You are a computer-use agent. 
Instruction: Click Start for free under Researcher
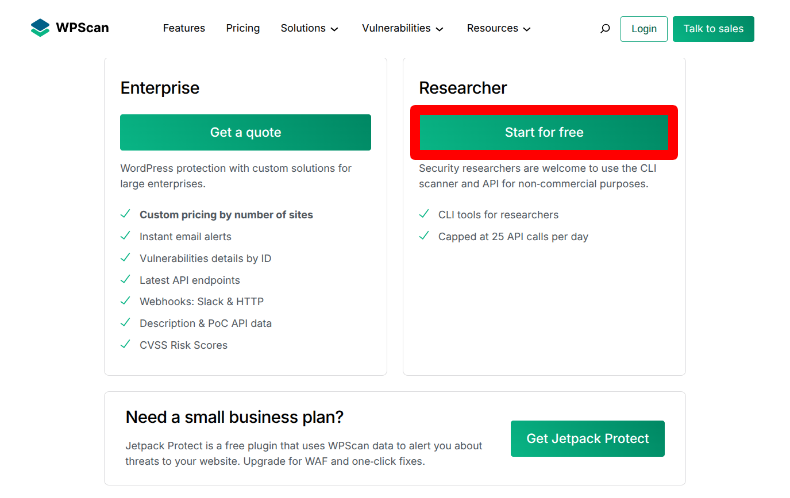tap(544, 132)
